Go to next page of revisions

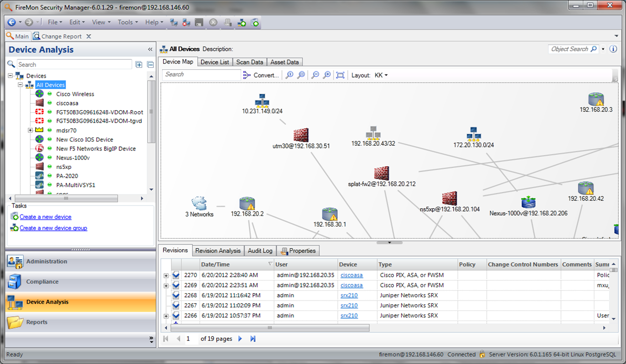pos(240,338)
